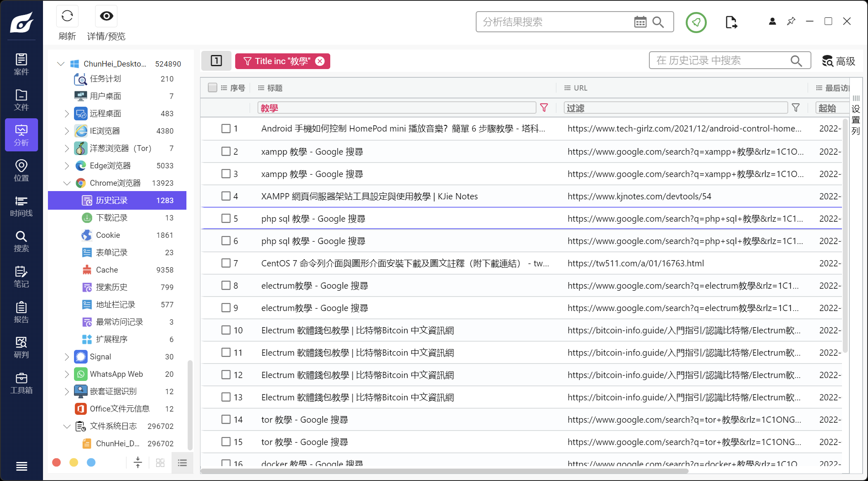Screen dimensions: 868x481
Task: Open the details/preview (详情/预览) eye icon
Action: [x=106, y=16]
